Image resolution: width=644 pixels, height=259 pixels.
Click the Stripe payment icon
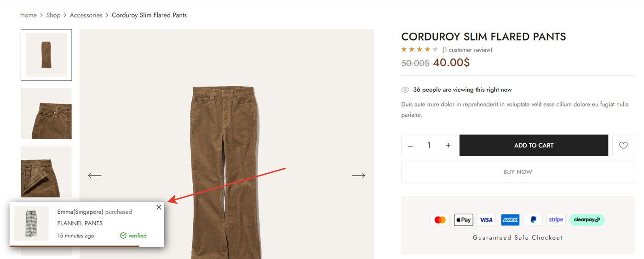[556, 220]
